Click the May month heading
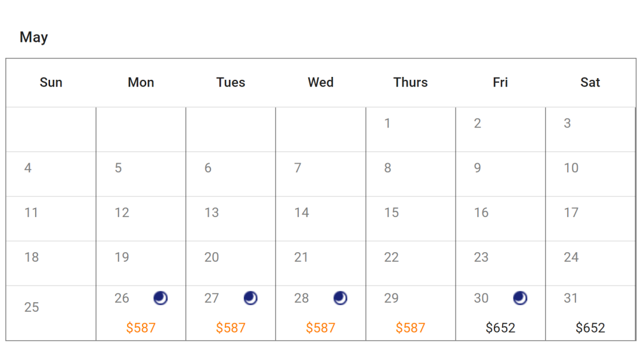 (33, 37)
